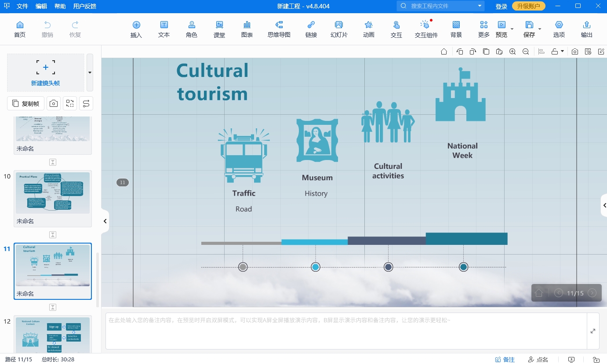
Task: Click the transition icon below frame 10
Action: (53, 235)
